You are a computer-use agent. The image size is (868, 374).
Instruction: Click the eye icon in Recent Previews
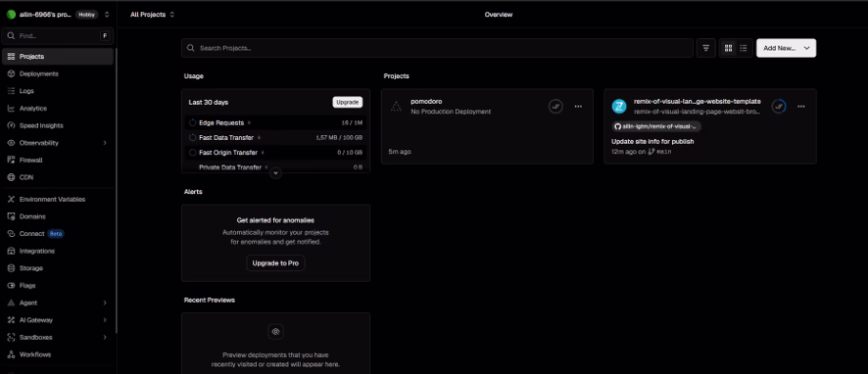coord(275,332)
